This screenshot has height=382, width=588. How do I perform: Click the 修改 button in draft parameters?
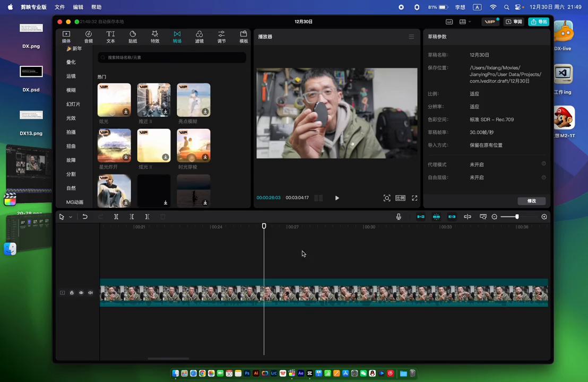pos(531,201)
